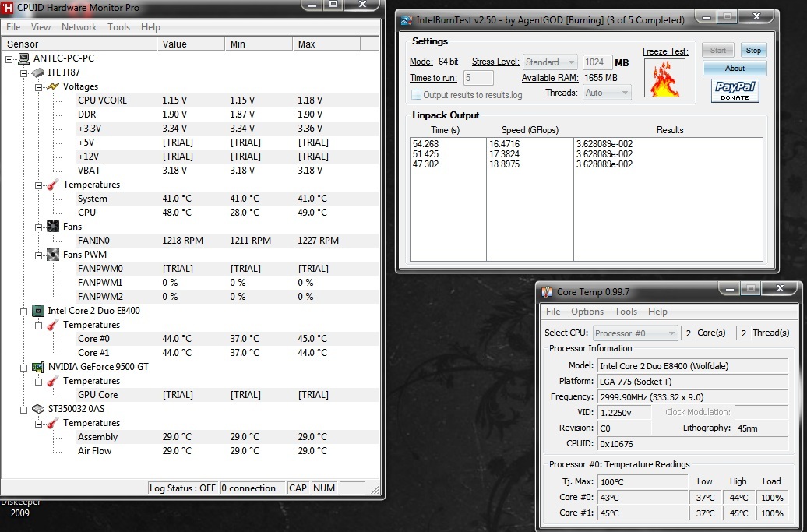Click the 0 connection status panel
The image size is (807, 532).
pyautogui.click(x=252, y=488)
